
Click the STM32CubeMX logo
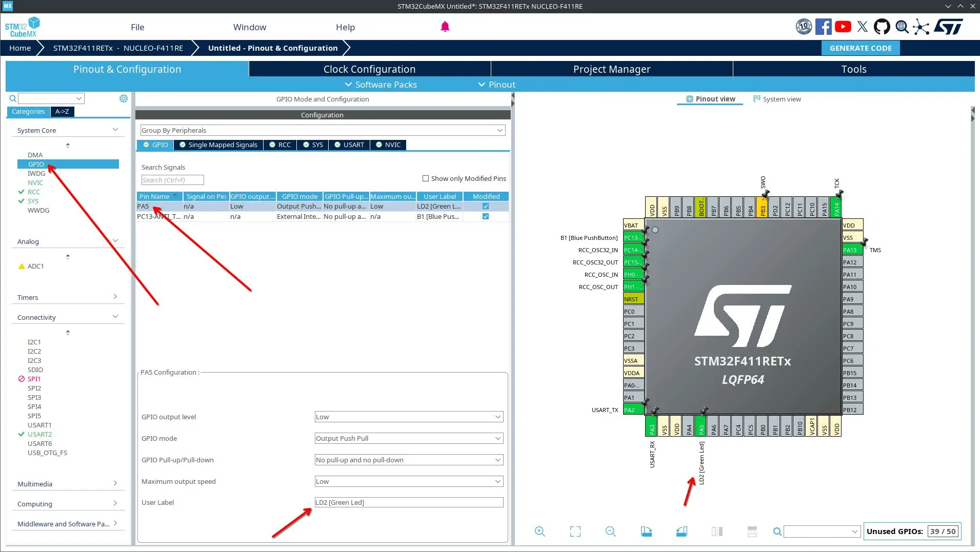(x=22, y=27)
